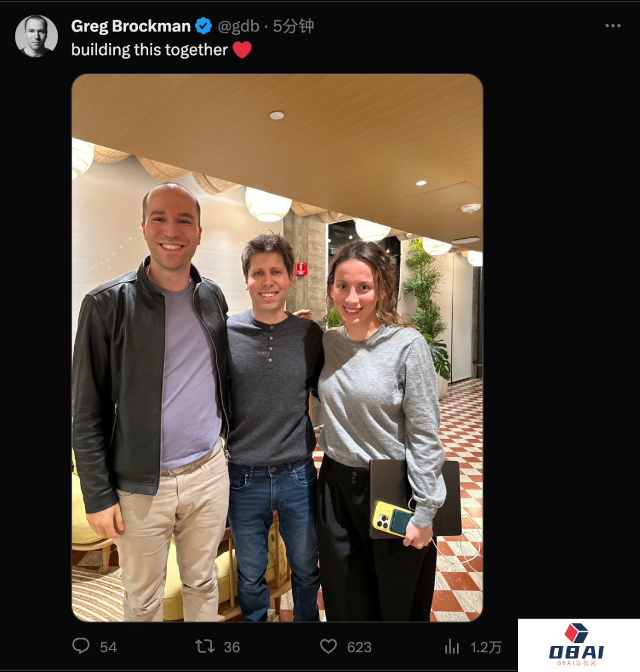The height and width of the screenshot is (672, 640).
Task: Click the blue verified checkmark badge
Action: (203, 26)
